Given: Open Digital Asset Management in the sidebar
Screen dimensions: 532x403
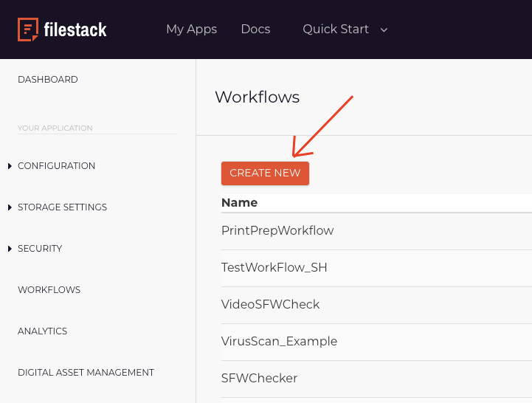Looking at the screenshot, I should (86, 373).
